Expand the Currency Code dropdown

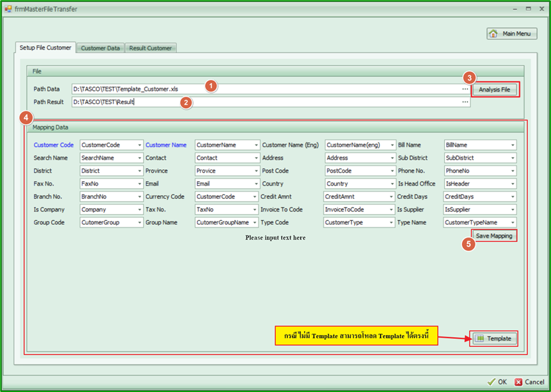point(256,197)
